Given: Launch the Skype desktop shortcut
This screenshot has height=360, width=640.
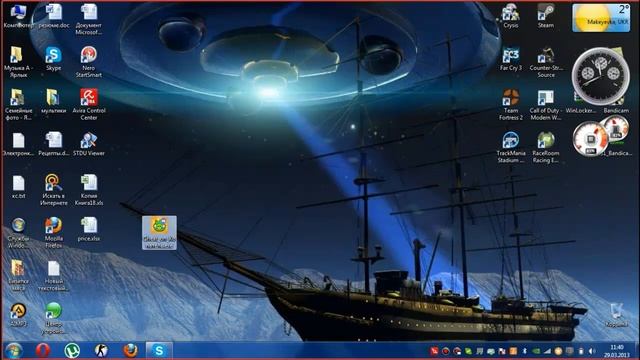Looking at the screenshot, I should [53, 59].
